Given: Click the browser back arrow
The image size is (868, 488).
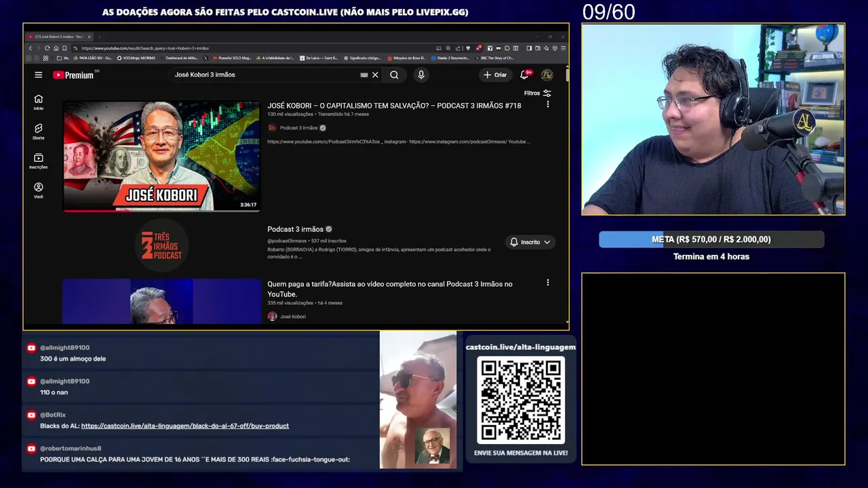Looking at the screenshot, I should (31, 48).
